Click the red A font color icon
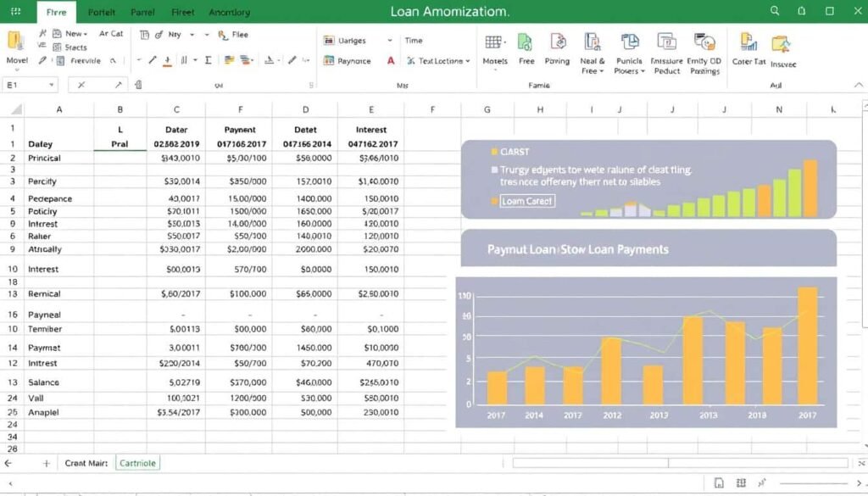Image resolution: width=868 pixels, height=496 pixels. (391, 61)
